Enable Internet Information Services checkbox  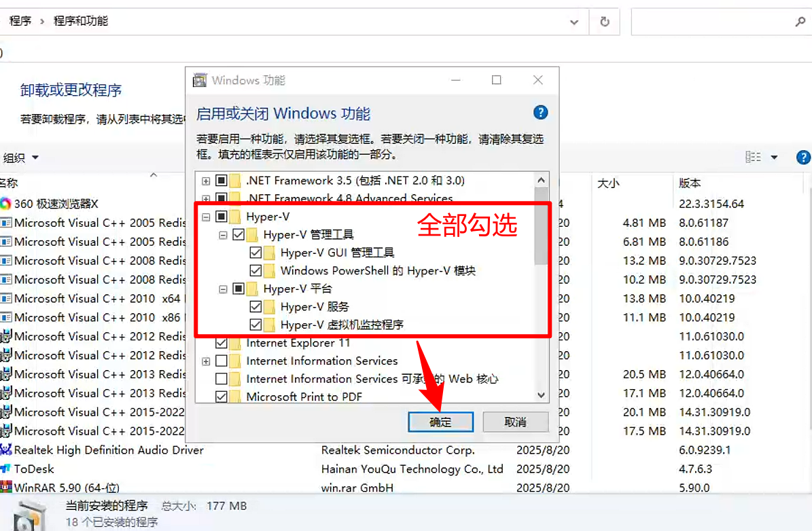click(221, 361)
